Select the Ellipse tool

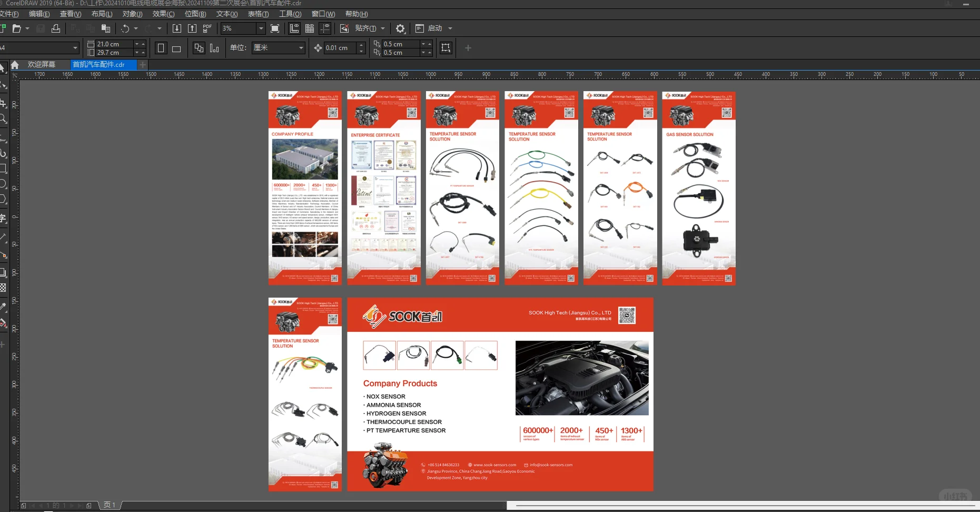[3, 184]
